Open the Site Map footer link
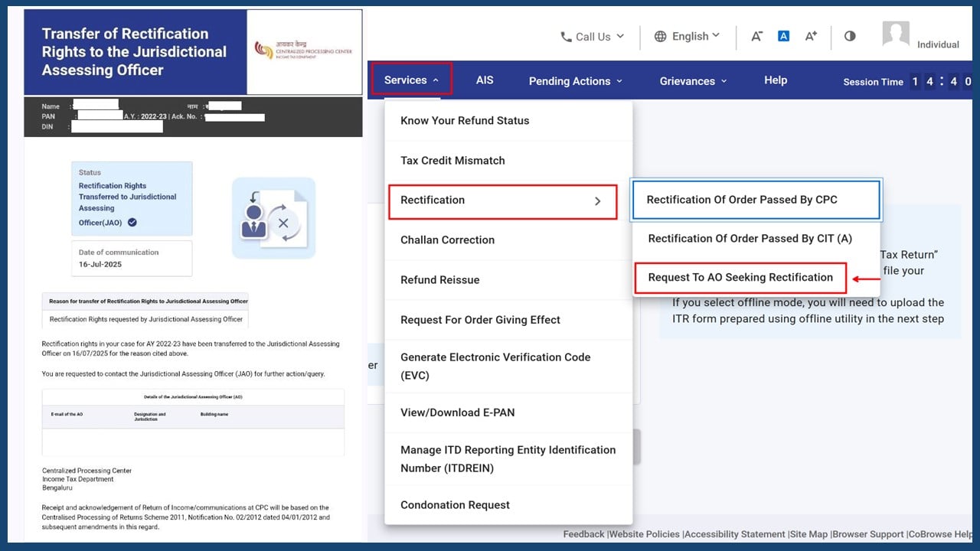Screen dimensions: 980x551 [x=809, y=534]
